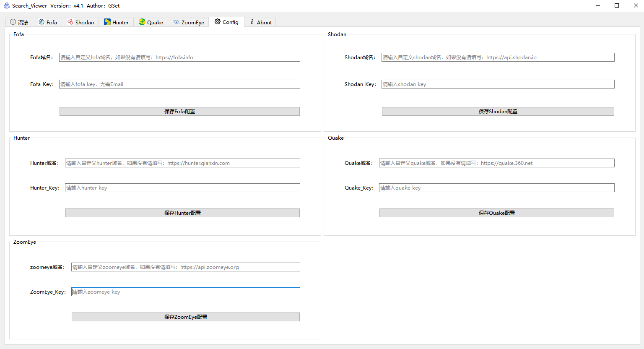Focus the Fofa域名 domain input field
The width and height of the screenshot is (644, 349).
click(179, 57)
